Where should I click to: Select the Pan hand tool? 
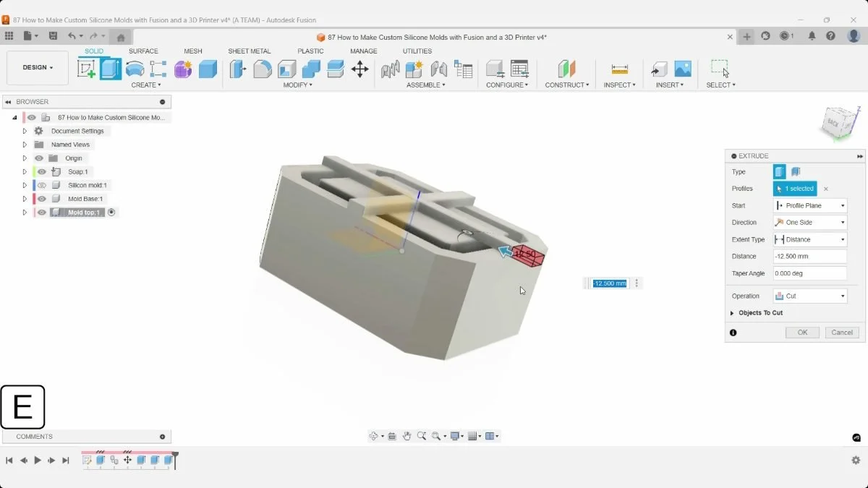point(407,436)
